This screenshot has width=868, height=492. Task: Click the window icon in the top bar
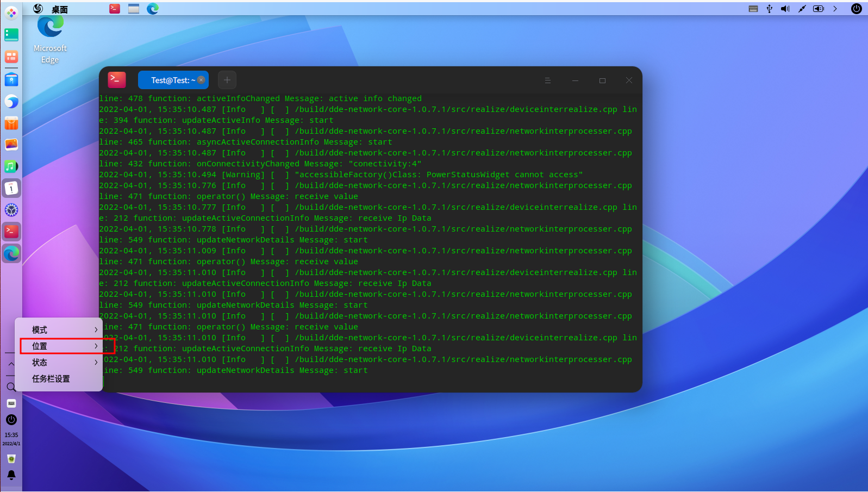134,8
